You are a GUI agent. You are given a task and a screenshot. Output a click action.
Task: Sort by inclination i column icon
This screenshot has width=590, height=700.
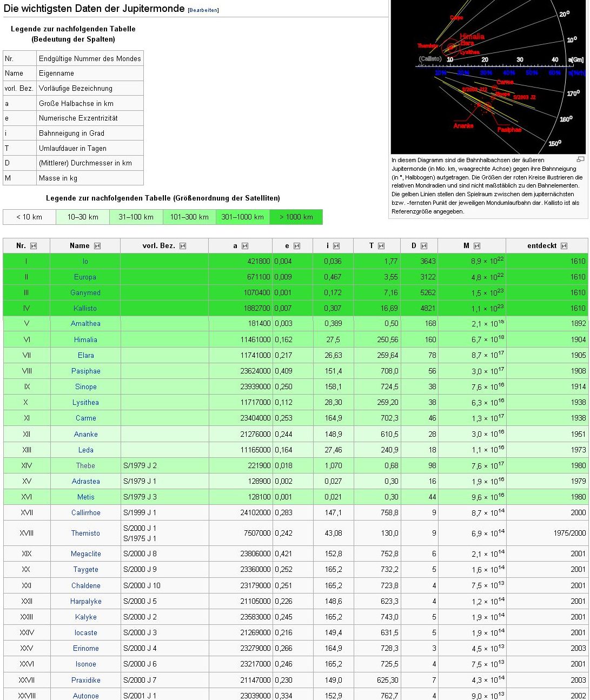(336, 246)
